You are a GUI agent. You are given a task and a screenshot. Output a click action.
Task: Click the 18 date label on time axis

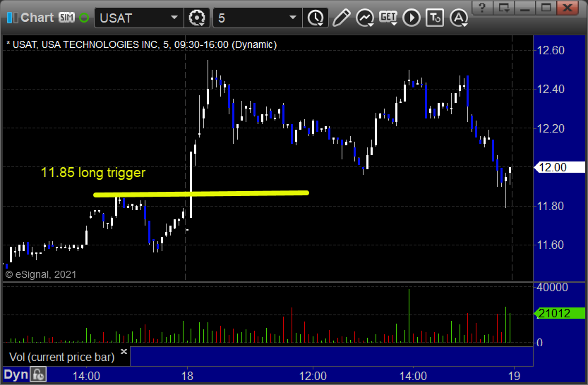[x=187, y=376]
